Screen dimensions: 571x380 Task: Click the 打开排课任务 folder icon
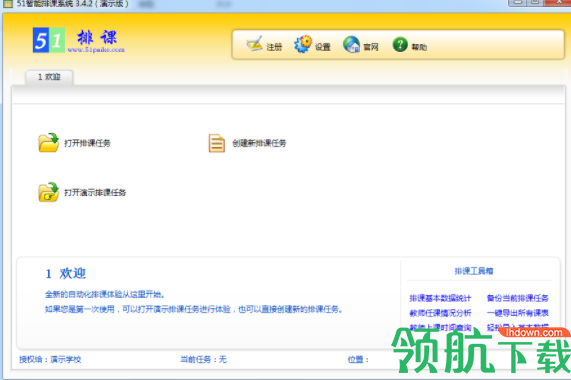coord(48,142)
